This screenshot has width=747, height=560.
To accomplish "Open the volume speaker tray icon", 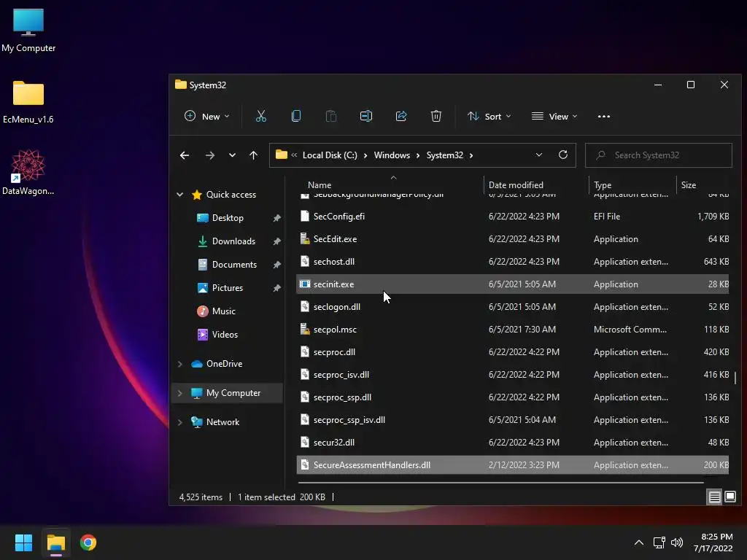I will coord(676,542).
